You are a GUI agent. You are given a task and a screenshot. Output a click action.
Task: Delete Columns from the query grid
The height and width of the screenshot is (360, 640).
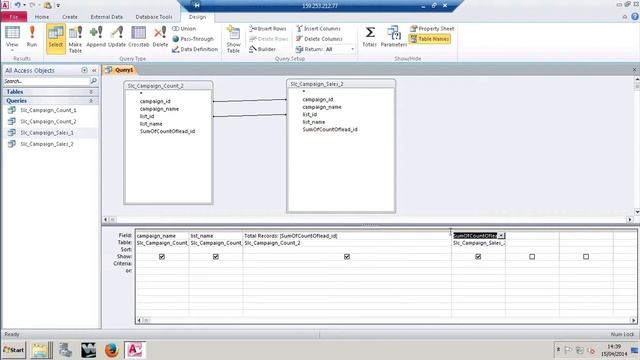tap(320, 39)
